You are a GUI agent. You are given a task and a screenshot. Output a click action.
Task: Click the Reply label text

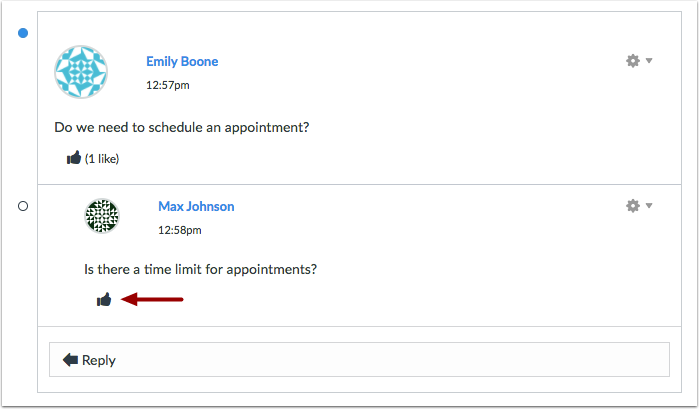(x=99, y=360)
